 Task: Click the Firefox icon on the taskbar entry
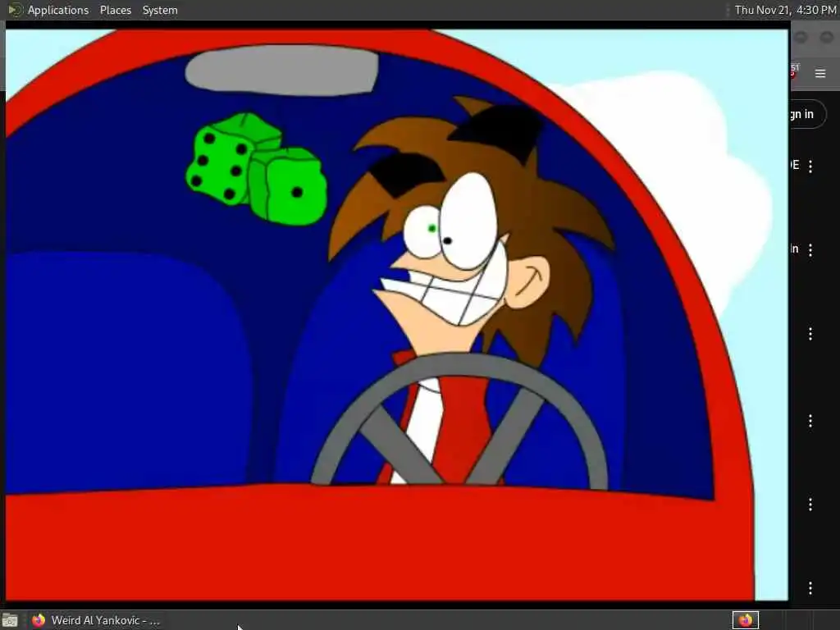39,621
